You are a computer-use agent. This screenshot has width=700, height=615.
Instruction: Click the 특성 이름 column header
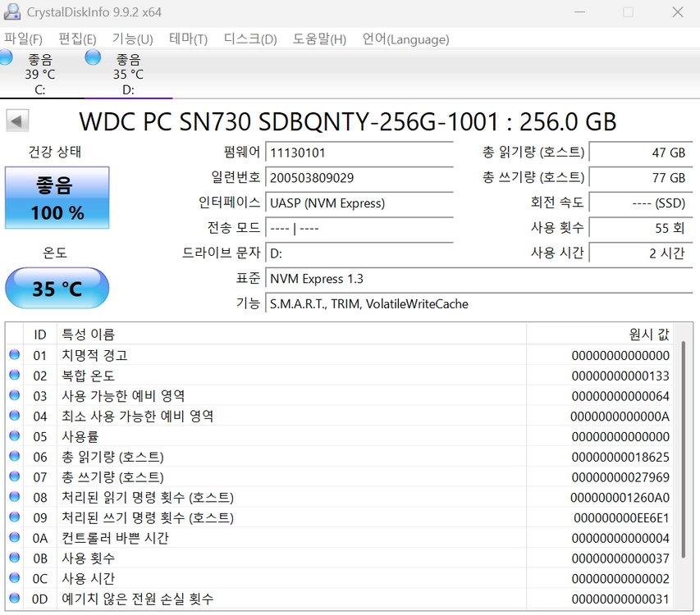click(291, 334)
